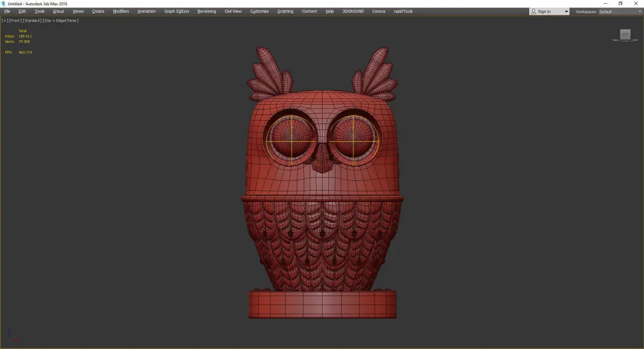Image resolution: width=644 pixels, height=349 pixels.
Task: Open the Help menu
Action: click(330, 11)
